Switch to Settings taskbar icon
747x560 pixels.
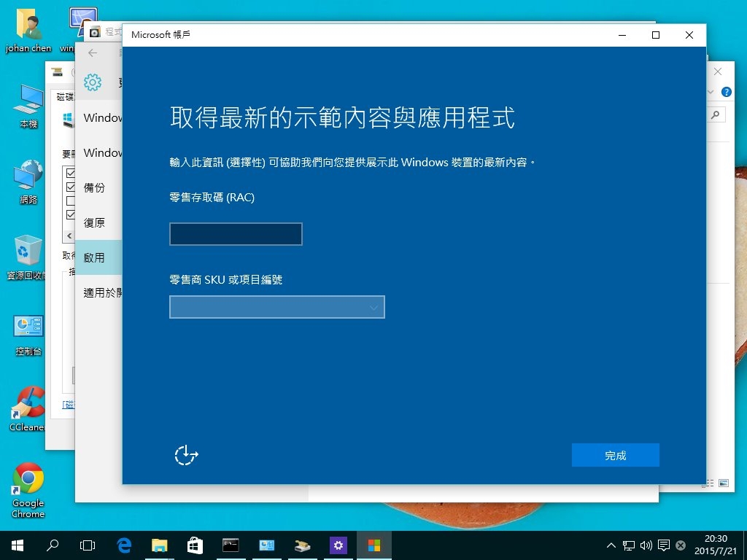click(x=338, y=545)
